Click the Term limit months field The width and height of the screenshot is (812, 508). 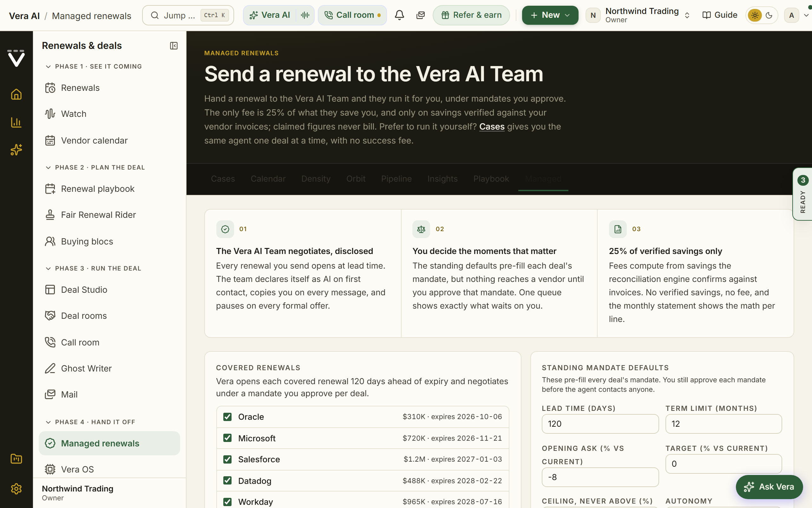coord(724,424)
